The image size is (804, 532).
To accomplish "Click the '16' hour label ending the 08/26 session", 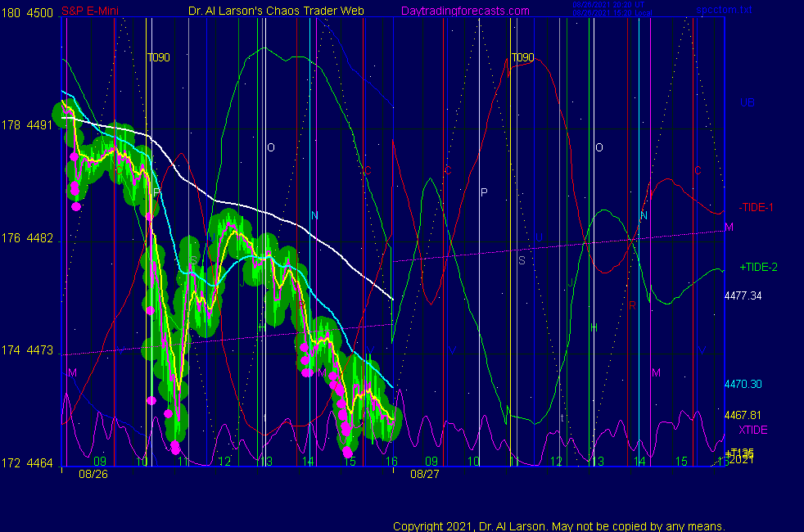I will pyautogui.click(x=391, y=462).
